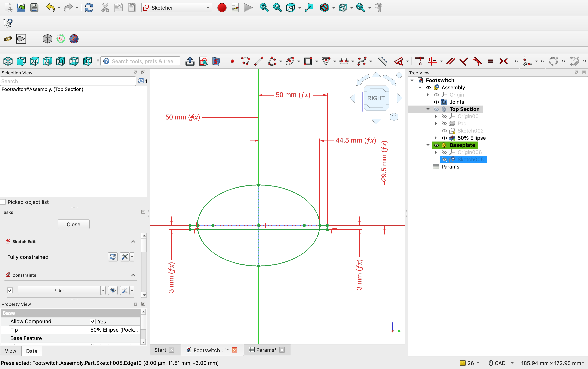Click the 26 notifications status item

coord(469,363)
